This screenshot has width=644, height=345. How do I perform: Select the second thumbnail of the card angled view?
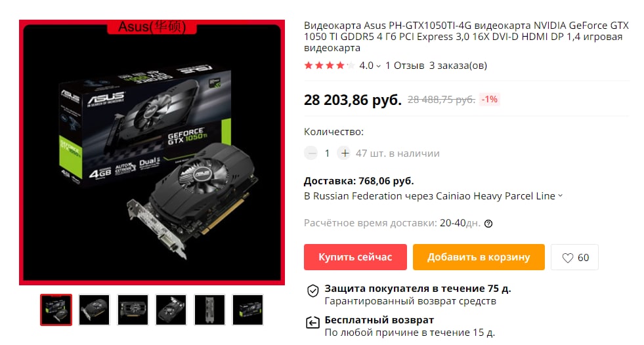tap(95, 310)
